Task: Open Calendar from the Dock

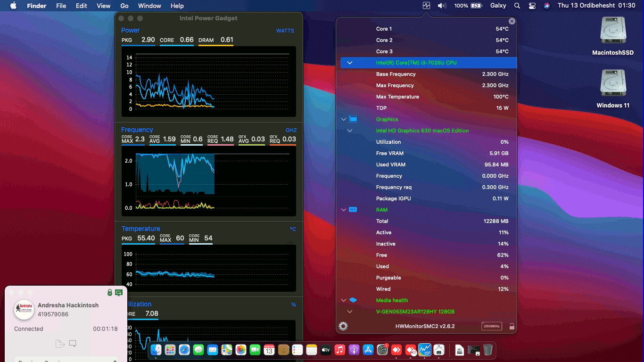Action: pos(269,350)
